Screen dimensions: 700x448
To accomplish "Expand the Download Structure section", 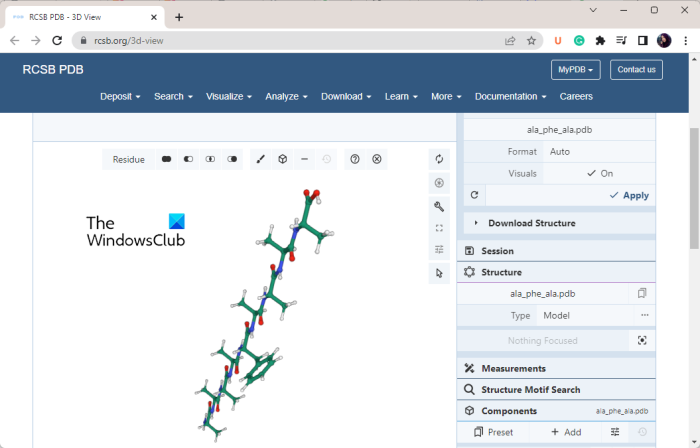I will tap(559, 223).
